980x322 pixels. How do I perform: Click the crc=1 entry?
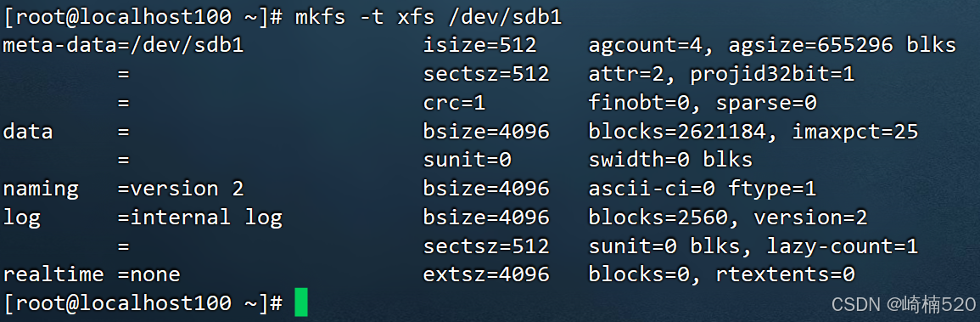[455, 103]
